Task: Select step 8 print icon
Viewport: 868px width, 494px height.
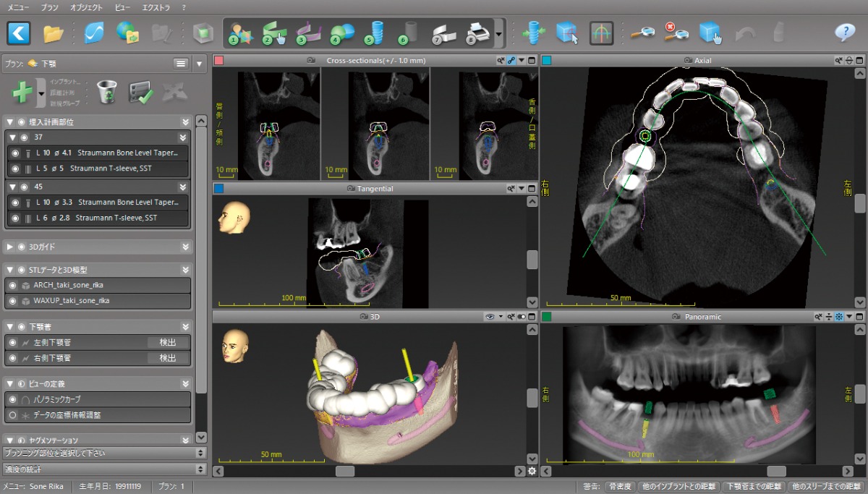Action: [x=478, y=33]
